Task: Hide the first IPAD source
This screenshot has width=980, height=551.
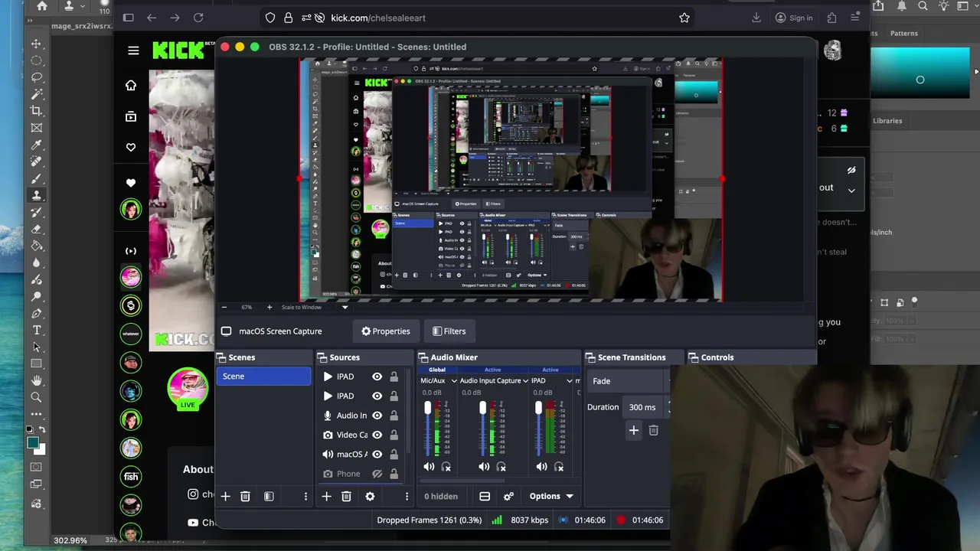Action: pyautogui.click(x=377, y=377)
